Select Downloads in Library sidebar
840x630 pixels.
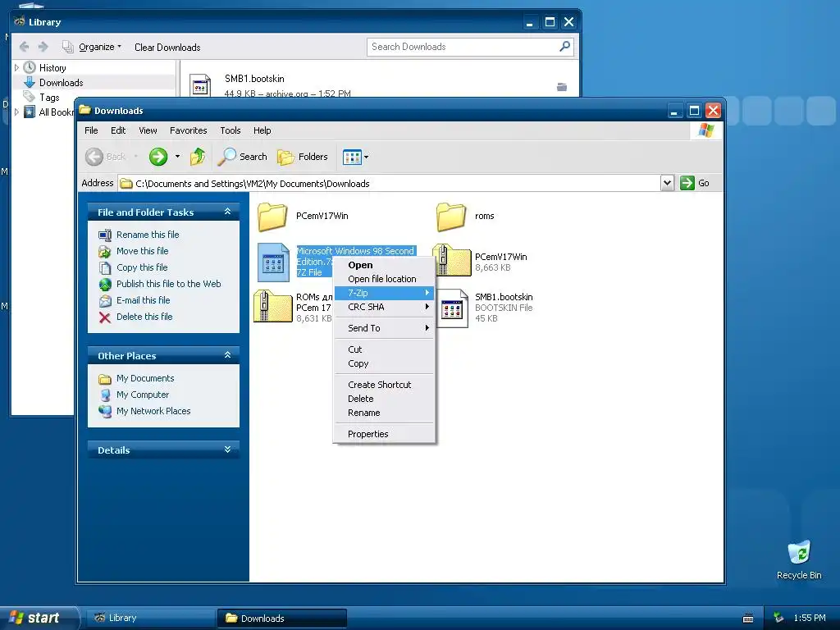pyautogui.click(x=61, y=83)
